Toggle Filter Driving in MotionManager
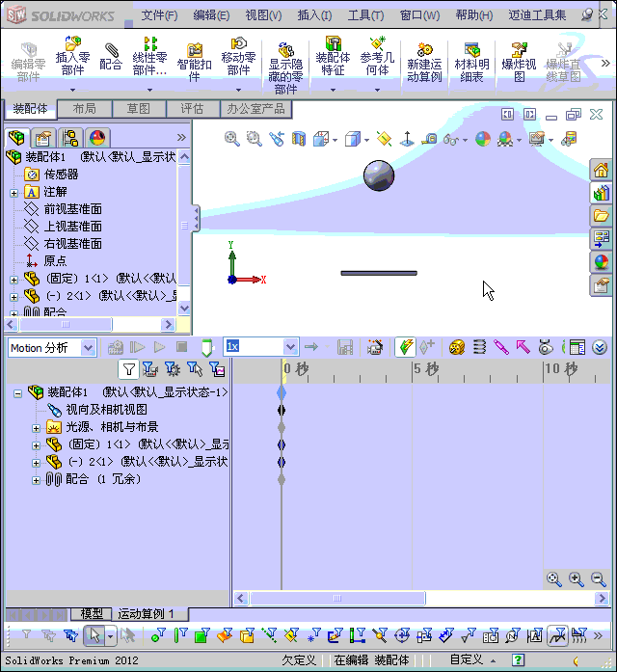Screen dimensions: 617x672 [x=173, y=369]
